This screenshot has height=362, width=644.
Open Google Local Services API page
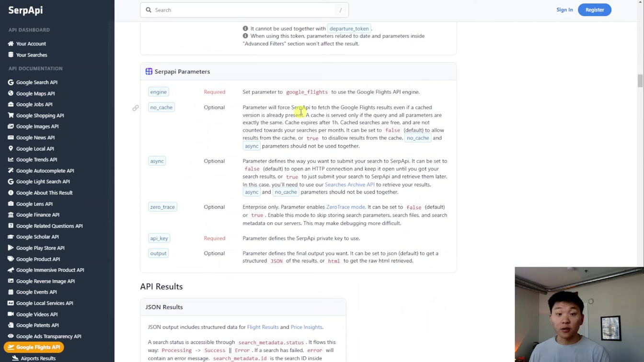pyautogui.click(x=45, y=303)
